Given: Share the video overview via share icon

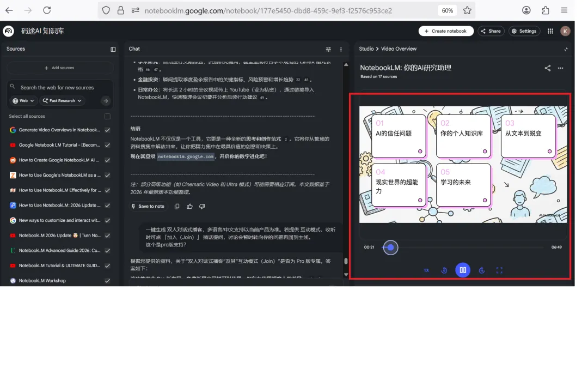Looking at the screenshot, I should 548,68.
